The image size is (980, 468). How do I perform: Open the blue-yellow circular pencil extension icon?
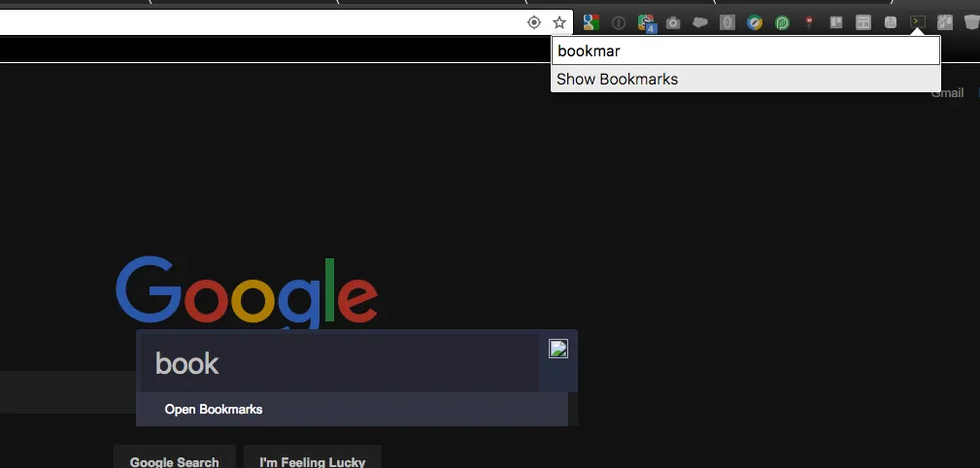755,23
